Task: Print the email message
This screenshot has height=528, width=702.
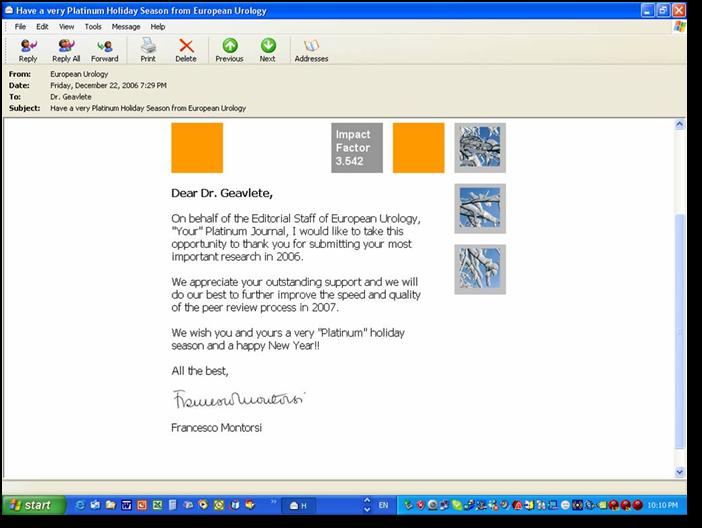Action: 148,50
